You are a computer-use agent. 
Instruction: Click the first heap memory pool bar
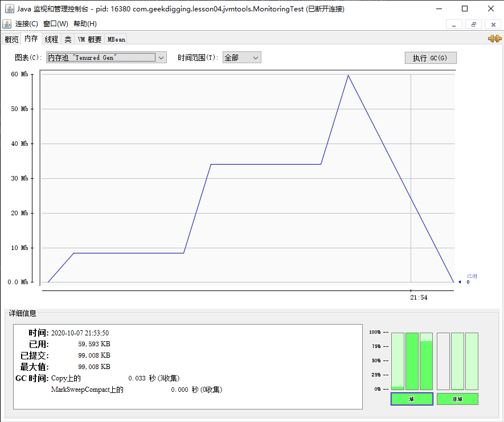[x=398, y=361]
